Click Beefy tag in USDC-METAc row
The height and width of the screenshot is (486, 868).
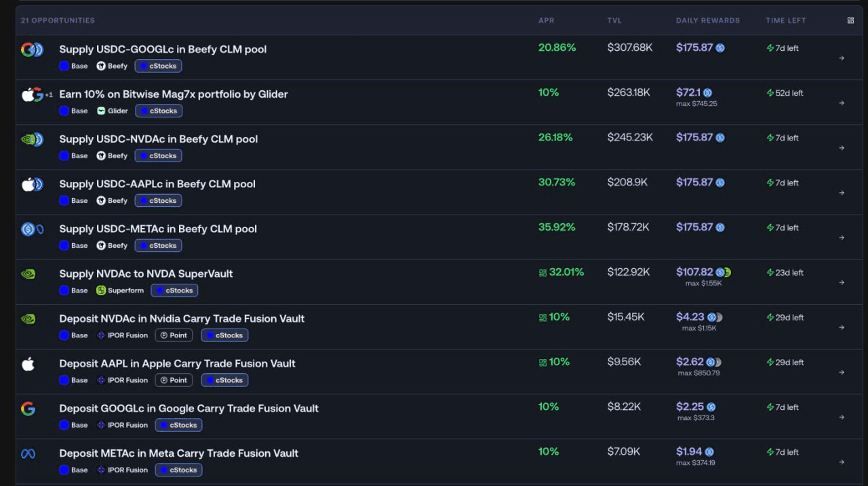pos(112,246)
